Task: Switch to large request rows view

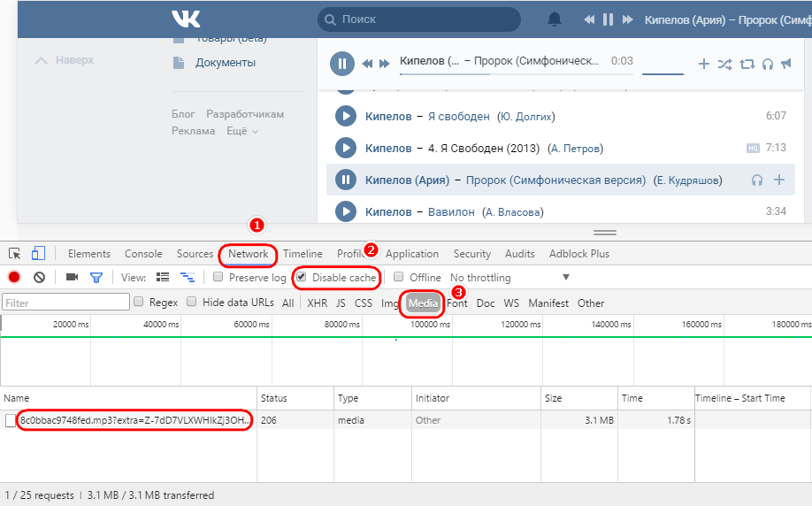Action: 163,277
